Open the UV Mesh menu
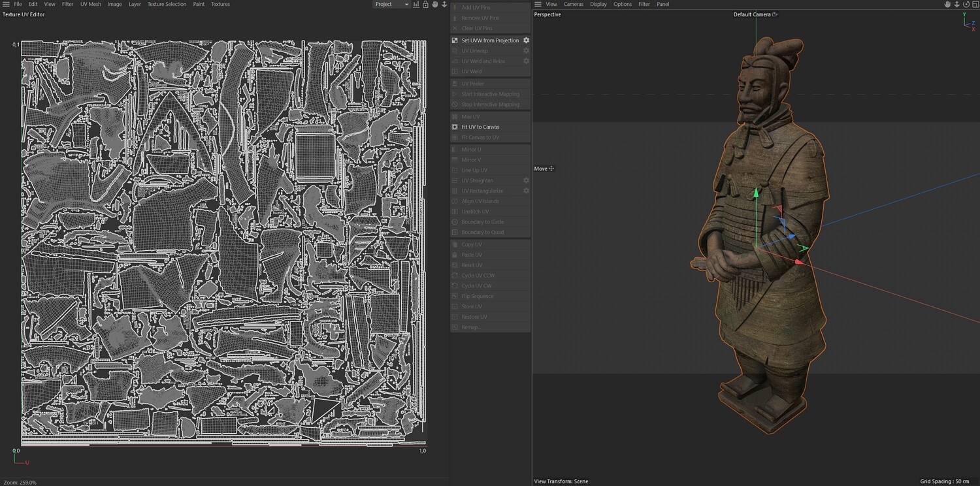This screenshot has height=486, width=980. coord(90,5)
